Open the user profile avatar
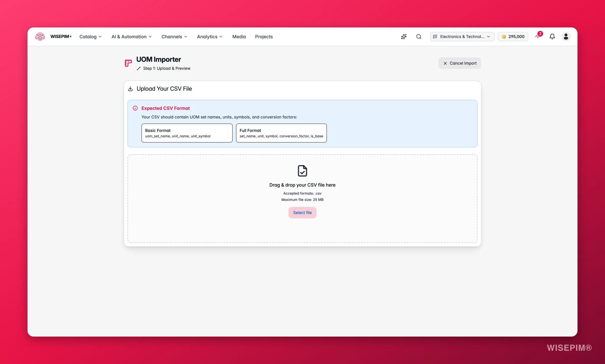 point(566,37)
